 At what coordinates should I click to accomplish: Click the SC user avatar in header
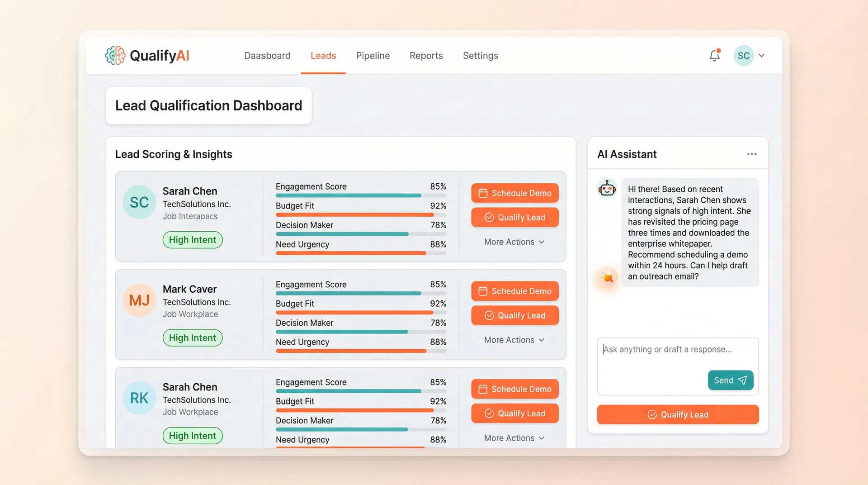(743, 56)
